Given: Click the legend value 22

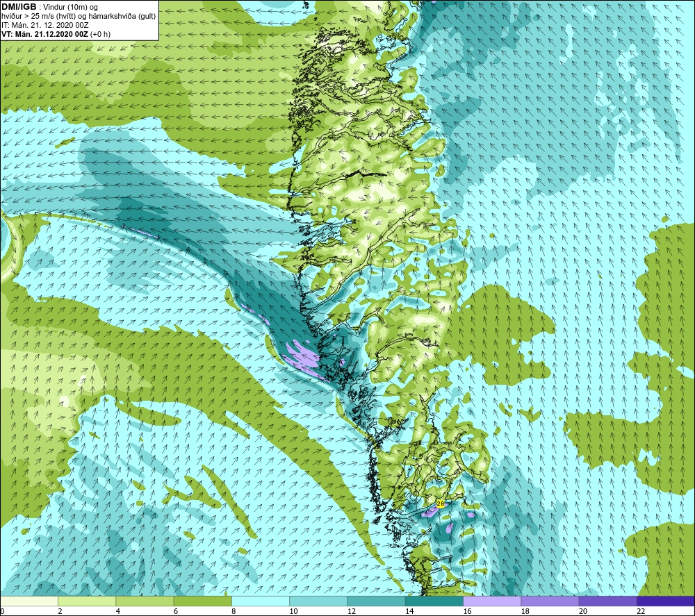Looking at the screenshot, I should pyautogui.click(x=641, y=611).
